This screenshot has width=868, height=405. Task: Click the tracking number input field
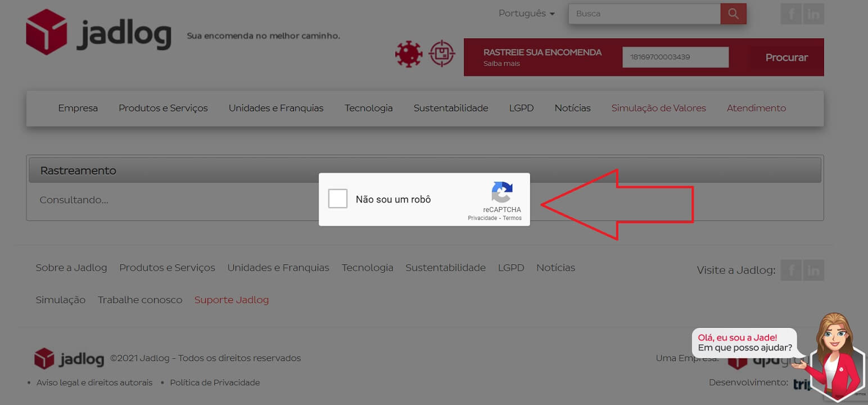tap(675, 57)
